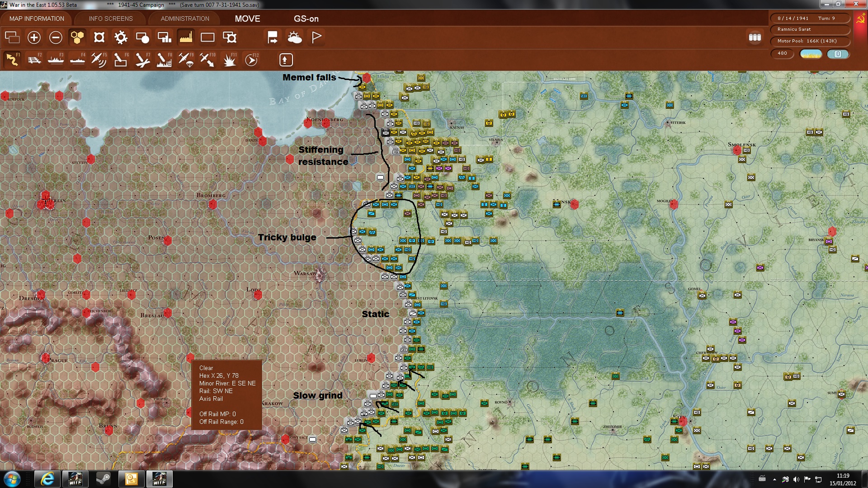Show hidden system tray icons

click(774, 479)
